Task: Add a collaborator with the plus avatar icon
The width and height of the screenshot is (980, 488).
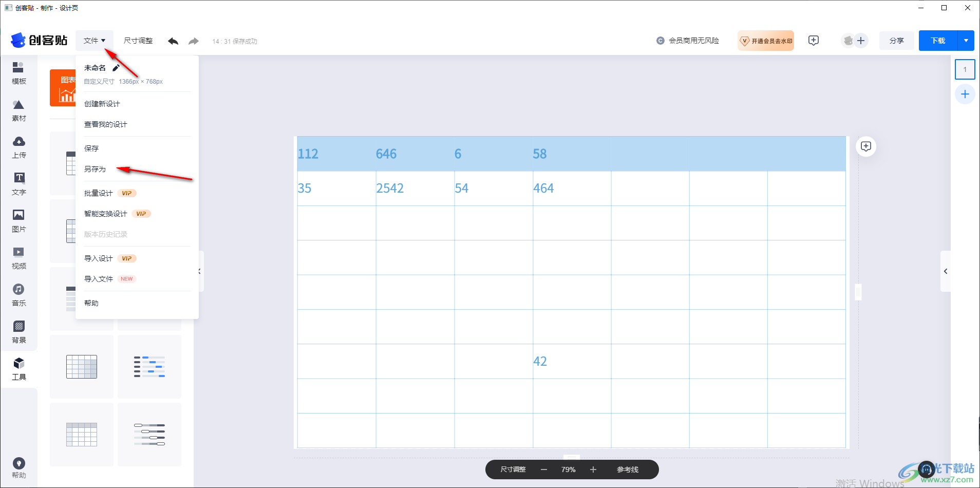Action: 861,41
